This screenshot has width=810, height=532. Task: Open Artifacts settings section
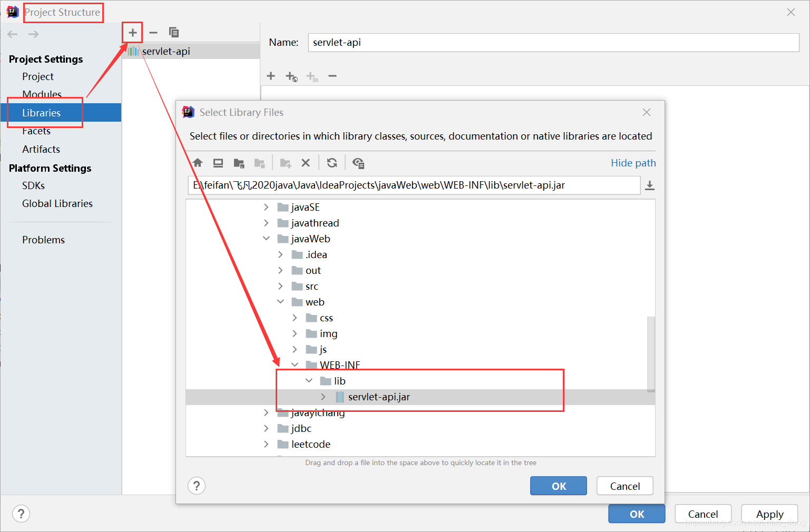(x=41, y=149)
